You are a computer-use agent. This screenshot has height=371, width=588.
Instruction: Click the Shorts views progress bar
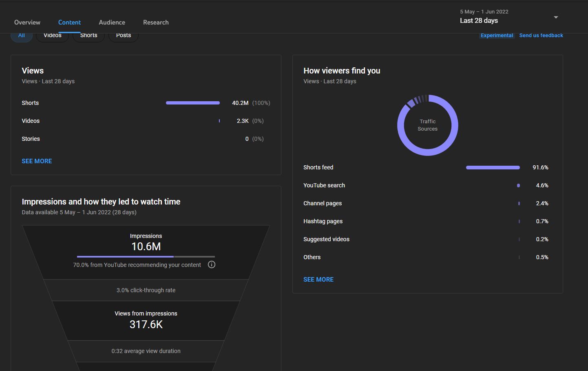pyautogui.click(x=193, y=103)
